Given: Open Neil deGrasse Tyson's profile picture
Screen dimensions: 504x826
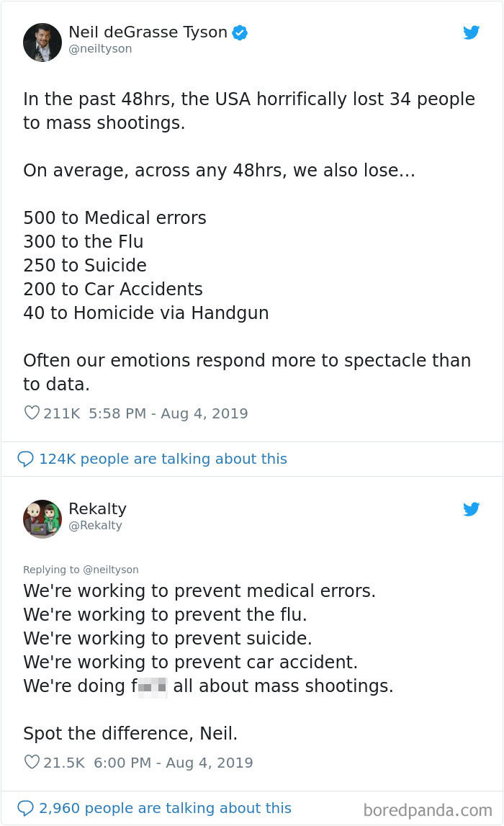Looking at the screenshot, I should click(42, 42).
